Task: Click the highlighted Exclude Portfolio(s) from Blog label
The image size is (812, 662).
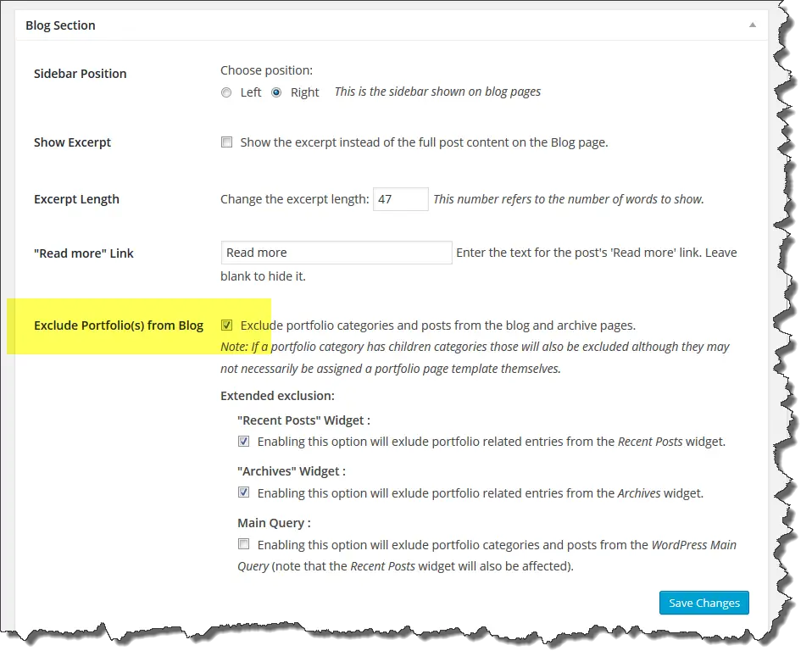Action: (119, 325)
